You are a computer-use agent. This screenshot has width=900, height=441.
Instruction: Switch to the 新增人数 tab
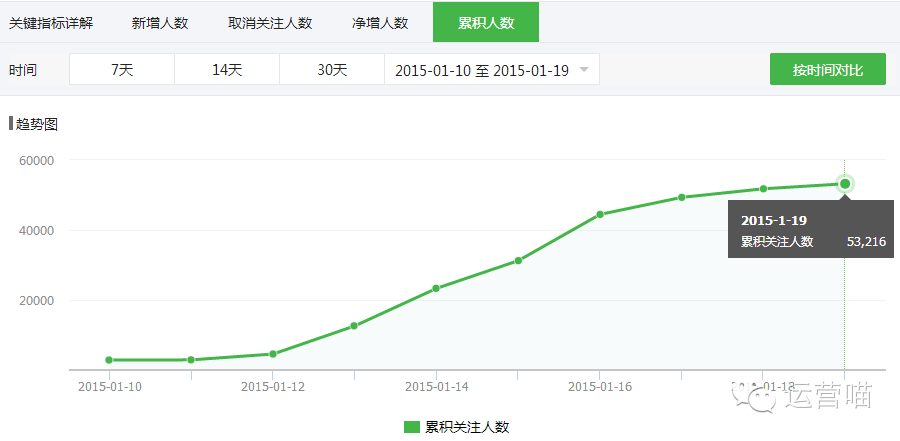tap(160, 22)
